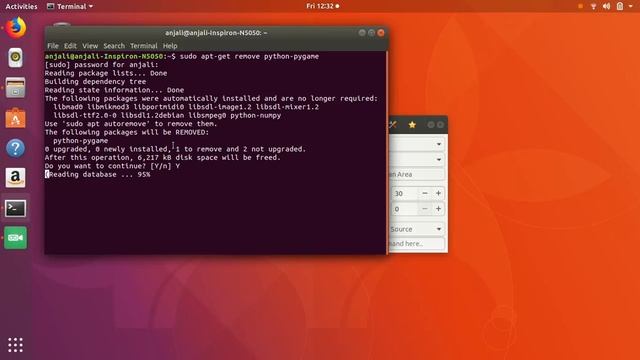
Task: Open the Help menu in Terminal
Action: click(x=170, y=46)
